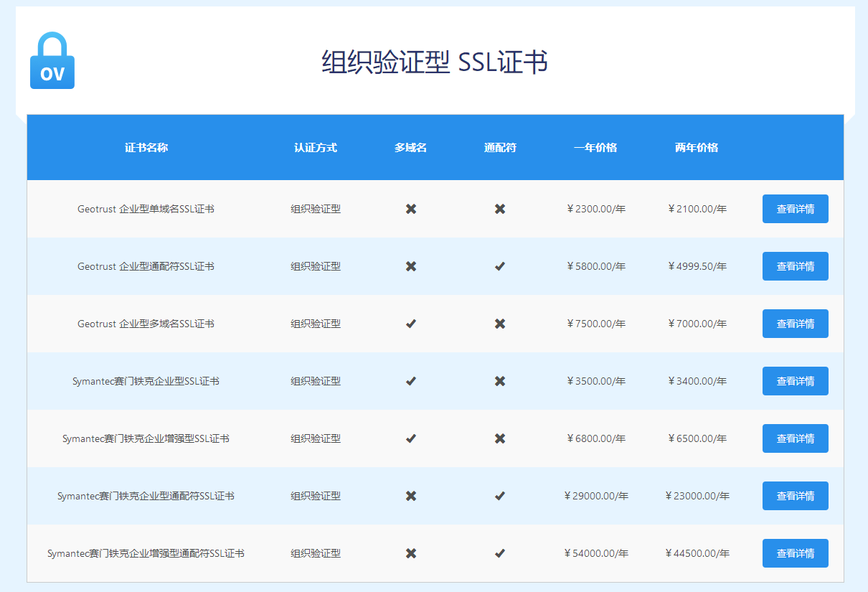This screenshot has height=592, width=868.
Task: Click 通配符 cross mark for Symantec赛门铁克企业型SSL证书
Action: (x=500, y=381)
